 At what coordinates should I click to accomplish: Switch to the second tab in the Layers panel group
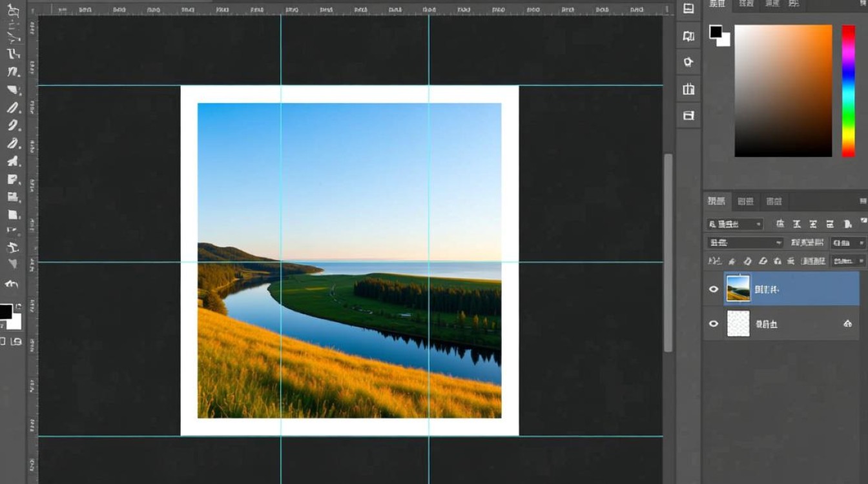click(745, 201)
